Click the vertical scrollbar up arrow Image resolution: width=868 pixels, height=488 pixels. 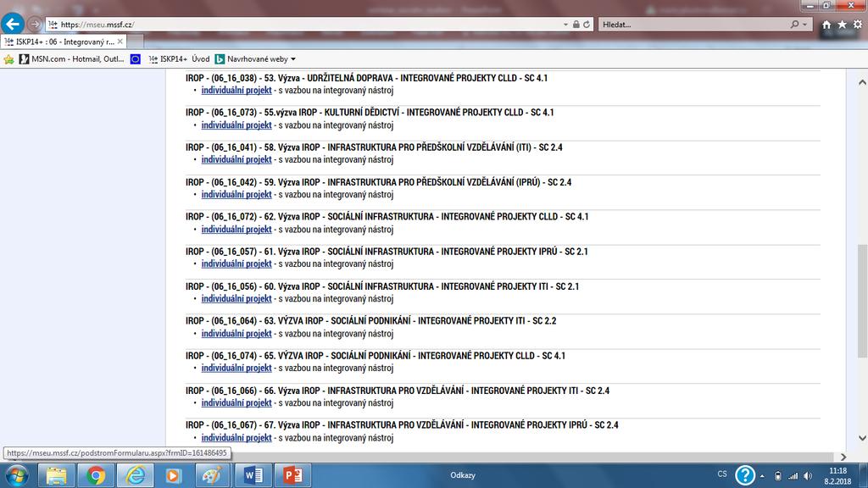click(862, 82)
